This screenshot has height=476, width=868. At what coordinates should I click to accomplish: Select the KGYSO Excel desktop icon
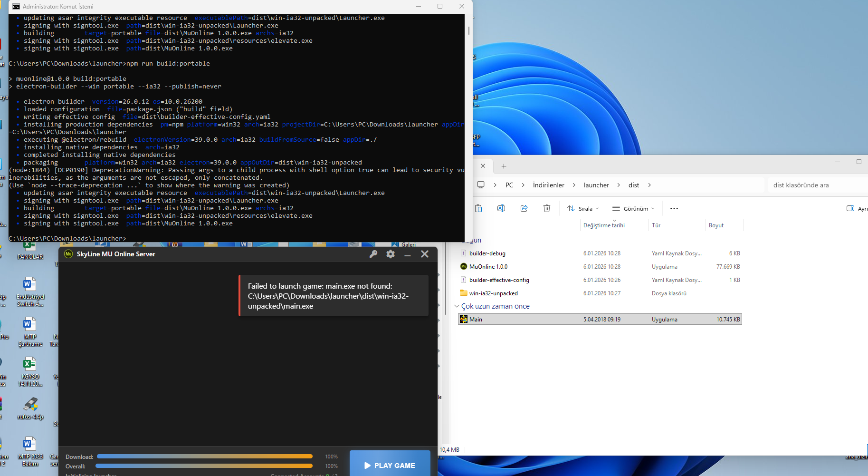30,372
